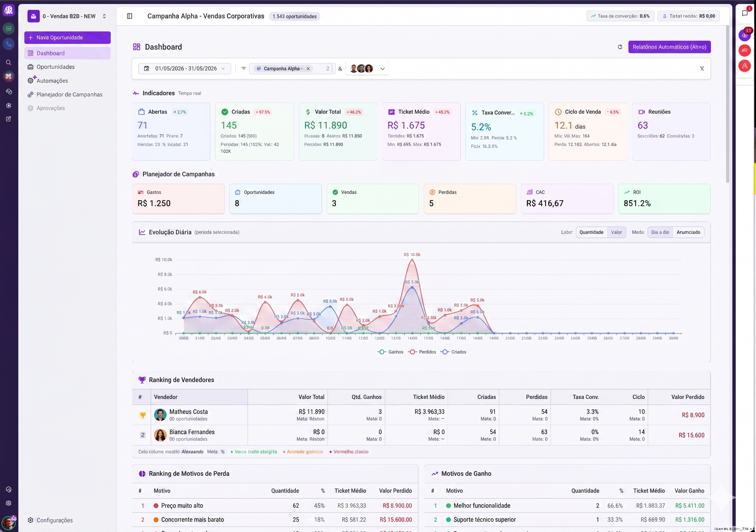
Task: Click green dot for Melhor funcionalidade
Action: (x=449, y=506)
